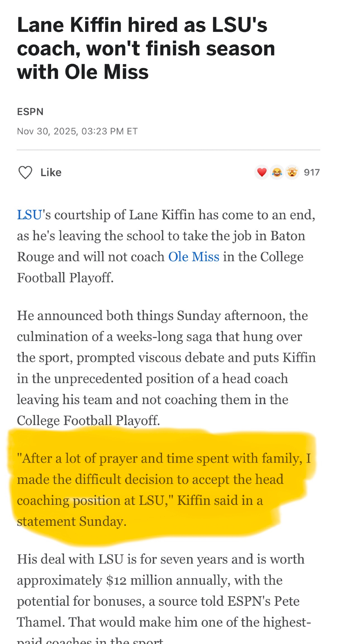Image resolution: width=337 pixels, height=644 pixels.
Task: Click the laughing-crying reaction emoji
Action: pyautogui.click(x=277, y=173)
